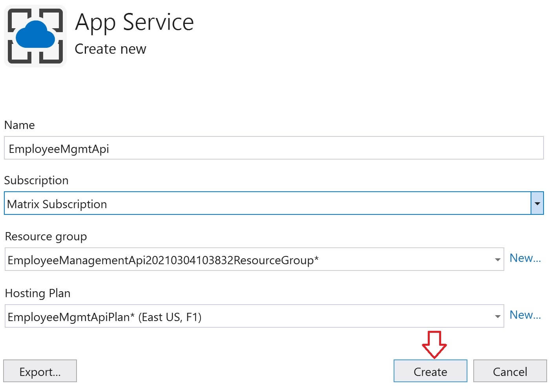Click the Export button
Image resolution: width=551 pixels, height=392 pixels.
tap(40, 371)
